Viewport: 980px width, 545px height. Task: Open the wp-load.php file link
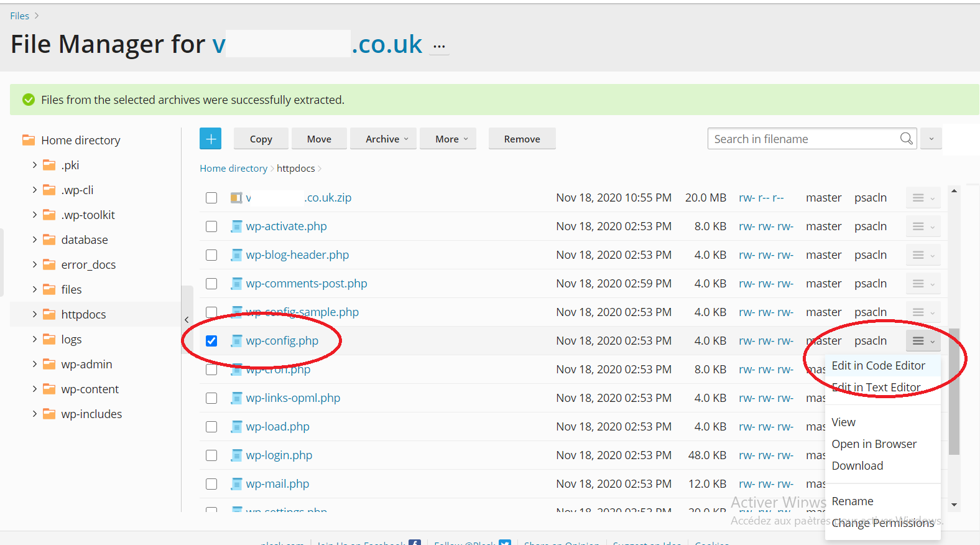(x=277, y=427)
